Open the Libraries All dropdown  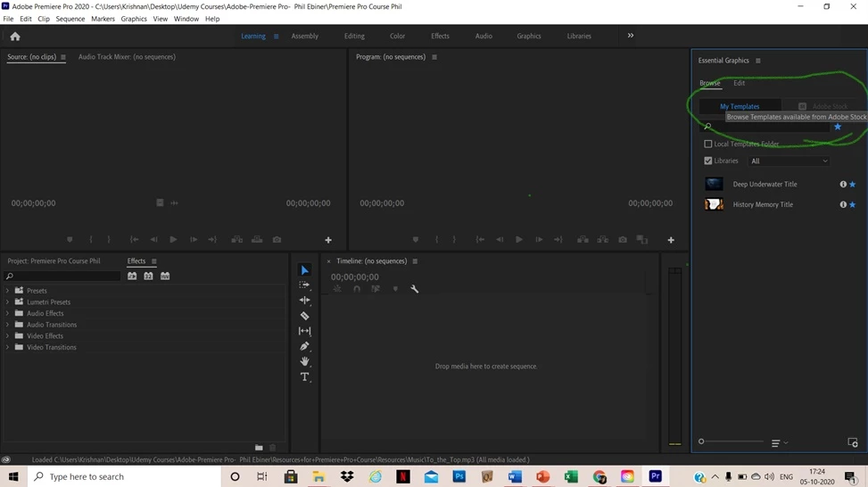pos(789,161)
